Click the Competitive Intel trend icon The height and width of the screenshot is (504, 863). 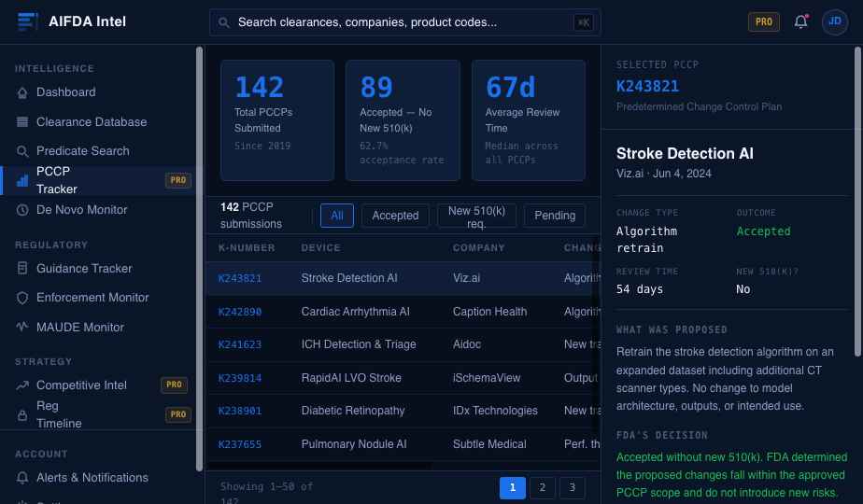coord(22,385)
